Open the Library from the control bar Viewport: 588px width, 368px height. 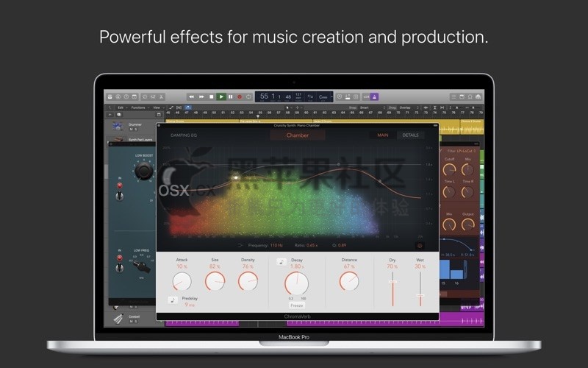coord(110,96)
